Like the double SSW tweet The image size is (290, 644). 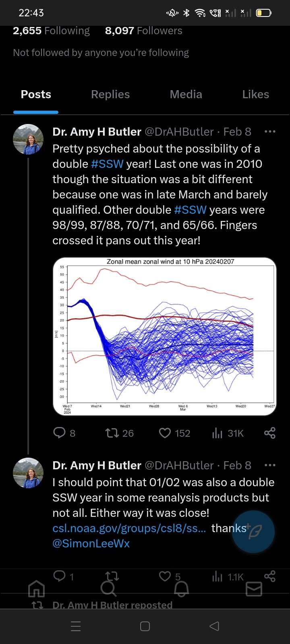165,433
